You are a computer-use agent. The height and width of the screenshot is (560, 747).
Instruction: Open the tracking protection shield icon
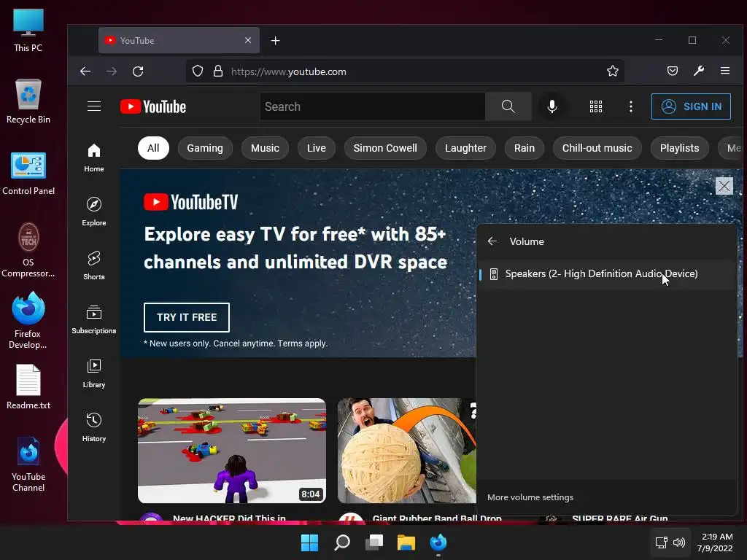(197, 71)
